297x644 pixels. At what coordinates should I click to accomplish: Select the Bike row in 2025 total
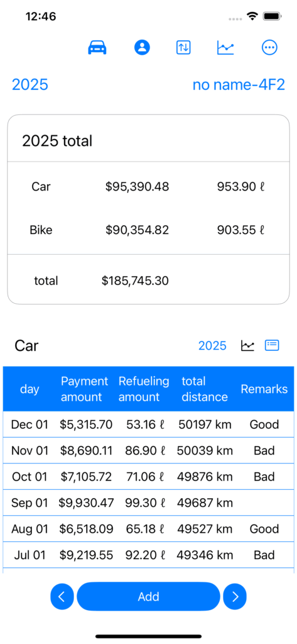click(x=148, y=230)
